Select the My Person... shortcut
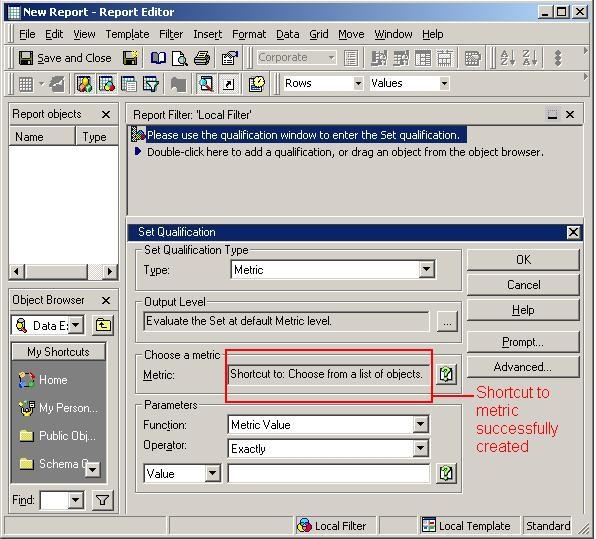The height and width of the screenshot is (539, 596). (58, 408)
